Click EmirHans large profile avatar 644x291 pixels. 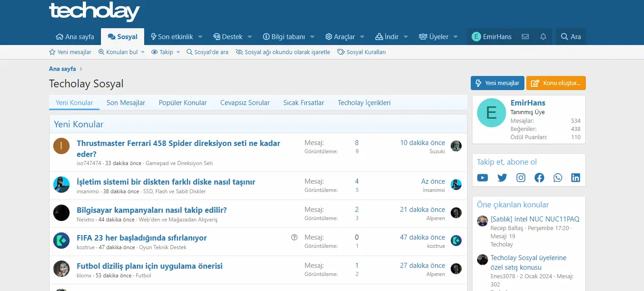(491, 113)
